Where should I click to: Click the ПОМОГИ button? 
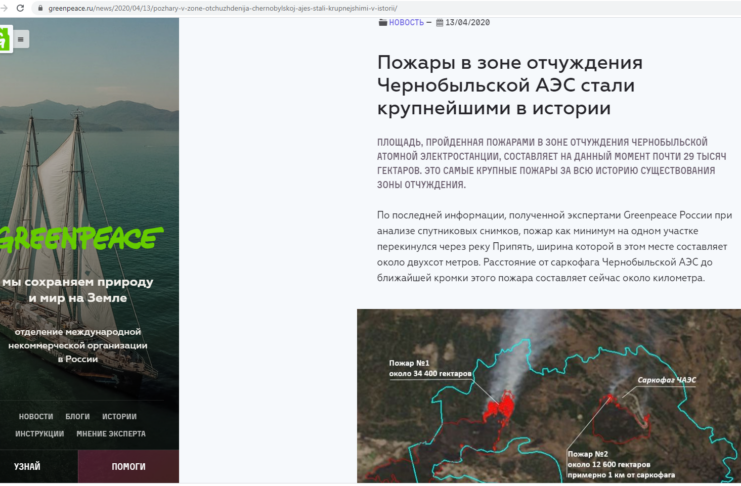pyautogui.click(x=128, y=466)
